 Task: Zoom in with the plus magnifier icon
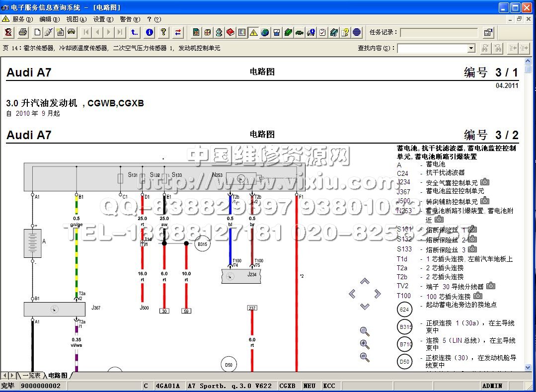[x=365, y=344]
